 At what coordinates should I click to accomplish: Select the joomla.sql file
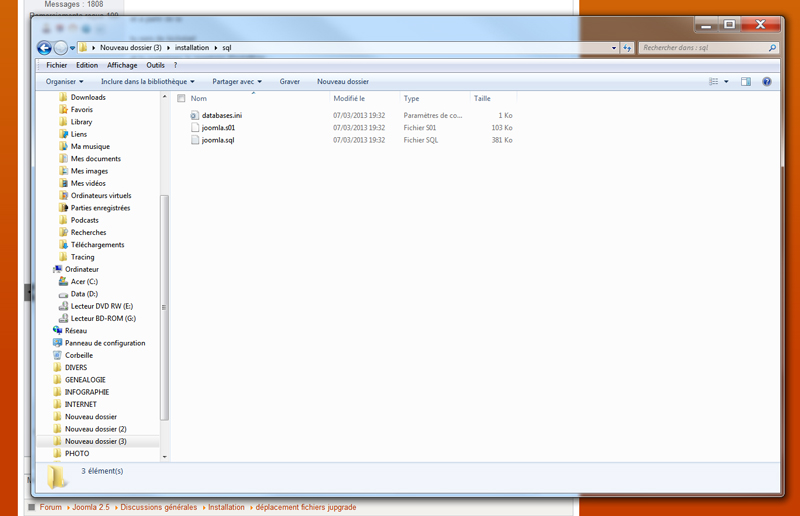pyautogui.click(x=217, y=140)
